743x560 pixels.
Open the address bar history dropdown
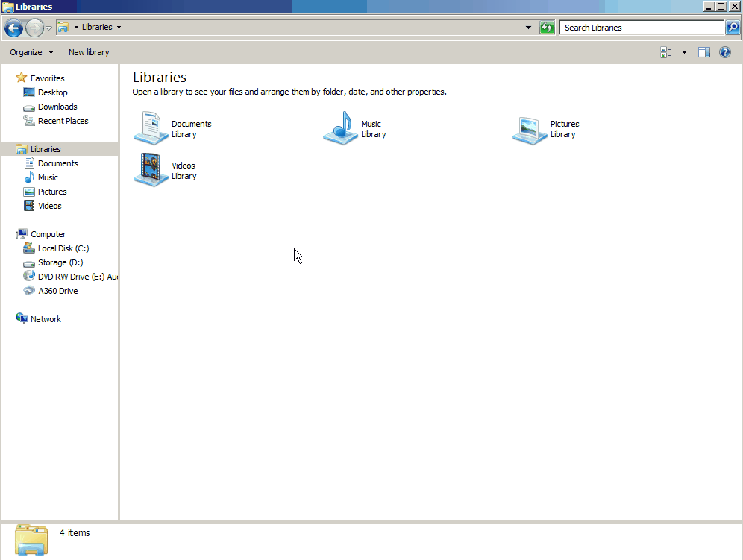click(528, 28)
